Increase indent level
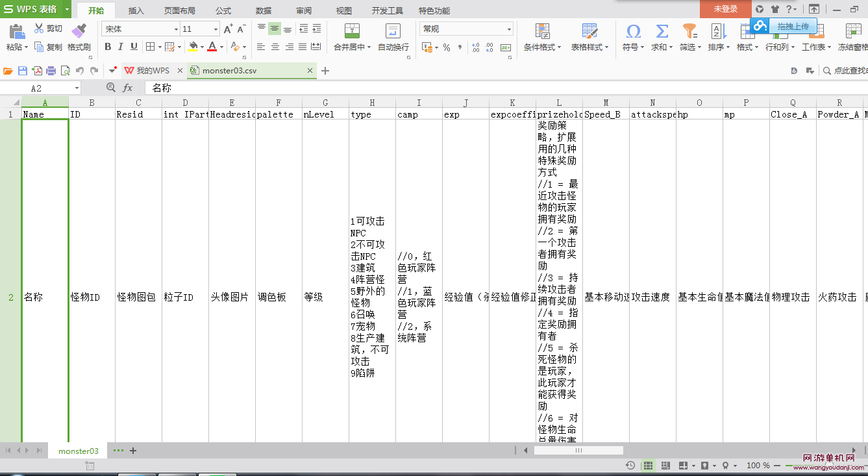Viewport: 868px width, 476px height. point(317,29)
